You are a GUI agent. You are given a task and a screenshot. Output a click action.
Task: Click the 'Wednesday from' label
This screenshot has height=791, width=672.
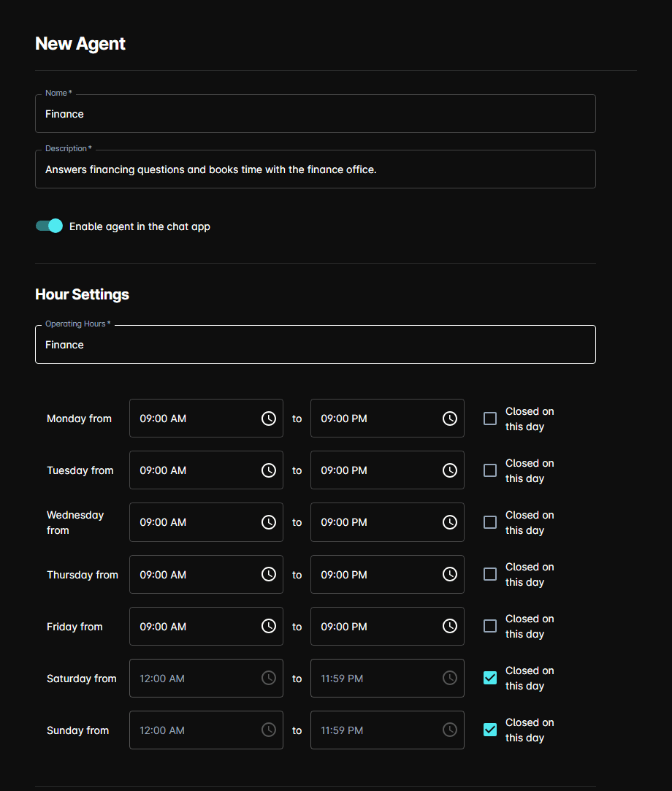(x=75, y=523)
